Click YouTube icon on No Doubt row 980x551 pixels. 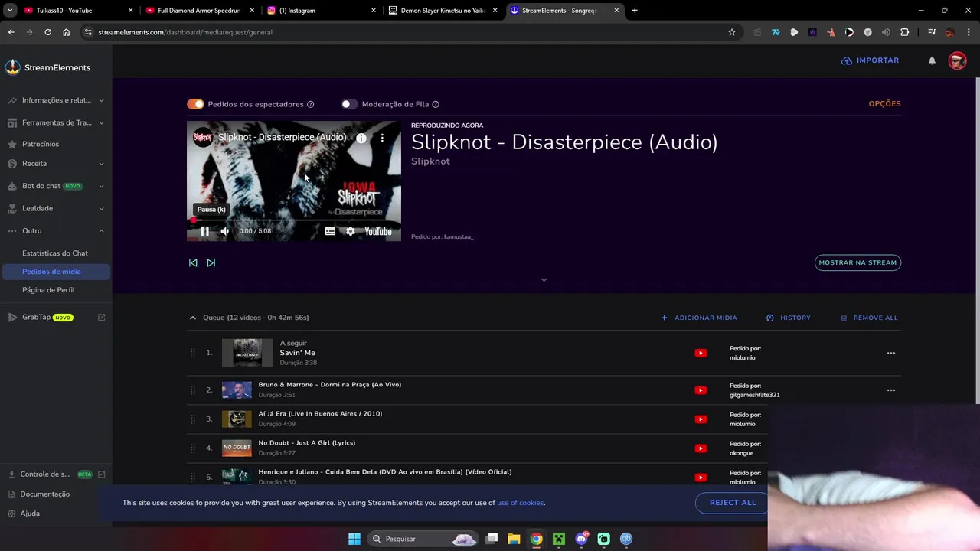(701, 448)
